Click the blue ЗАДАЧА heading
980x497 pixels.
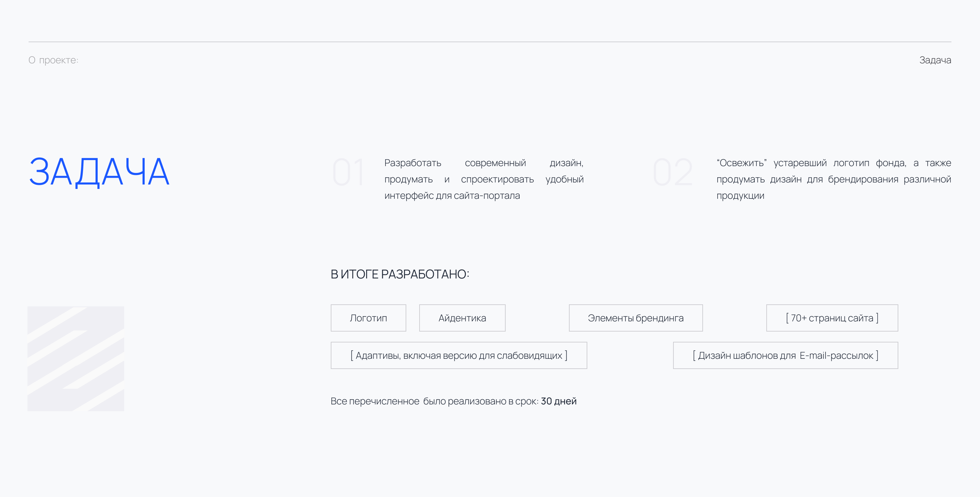point(99,172)
